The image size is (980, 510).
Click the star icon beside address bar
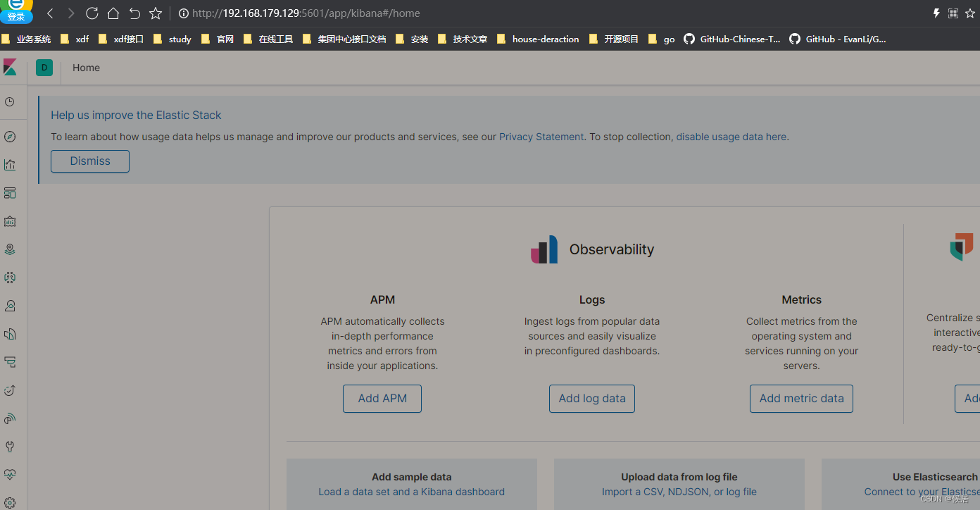click(156, 13)
